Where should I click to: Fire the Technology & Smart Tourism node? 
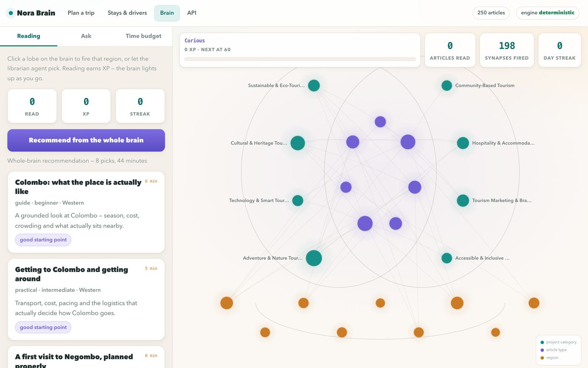pos(298,201)
